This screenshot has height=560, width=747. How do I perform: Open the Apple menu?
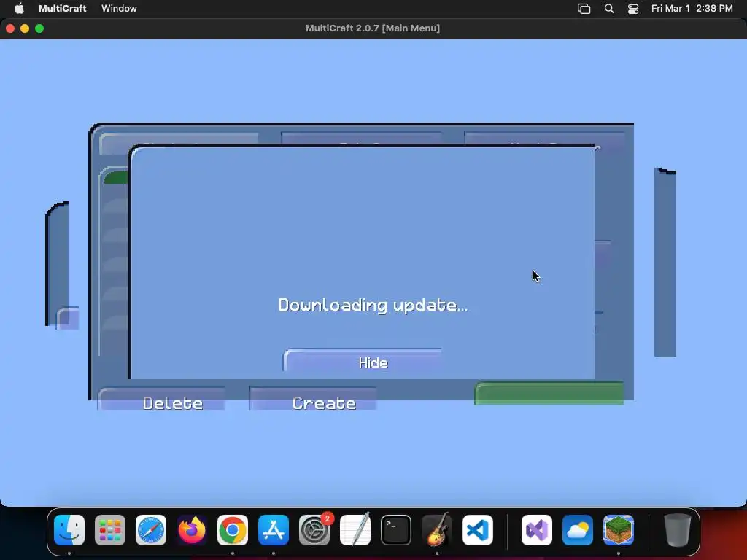pyautogui.click(x=19, y=8)
